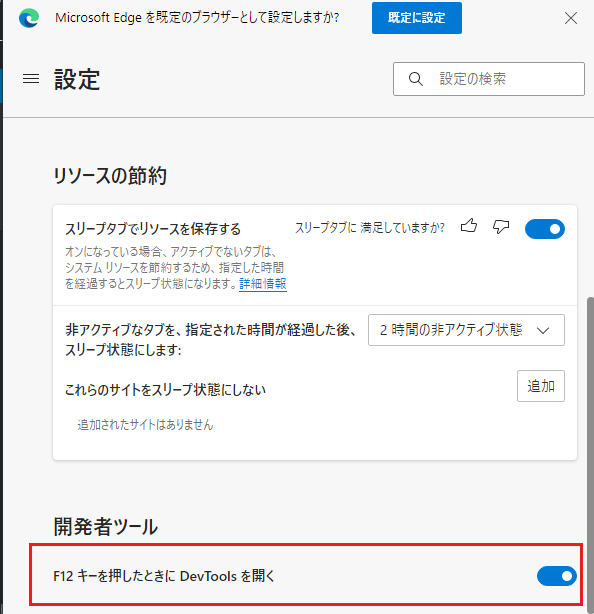Toggle F12 DevTools switch
The image size is (594, 614).
click(x=556, y=576)
